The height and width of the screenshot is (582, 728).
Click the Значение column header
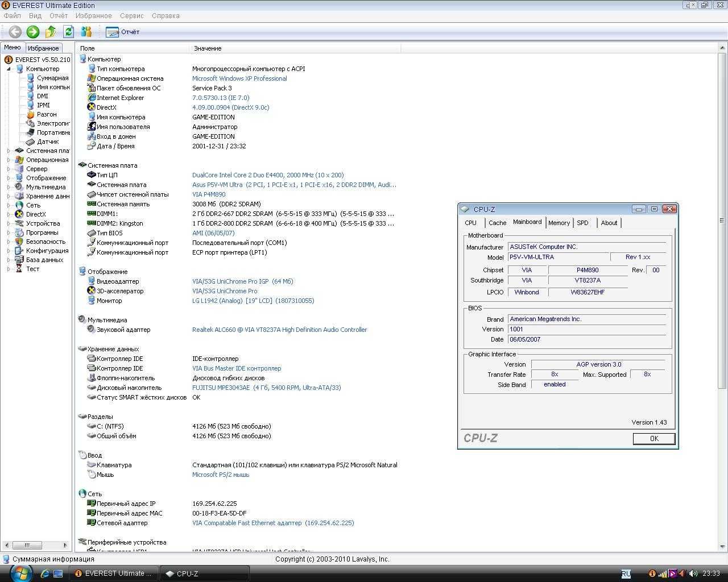296,48
